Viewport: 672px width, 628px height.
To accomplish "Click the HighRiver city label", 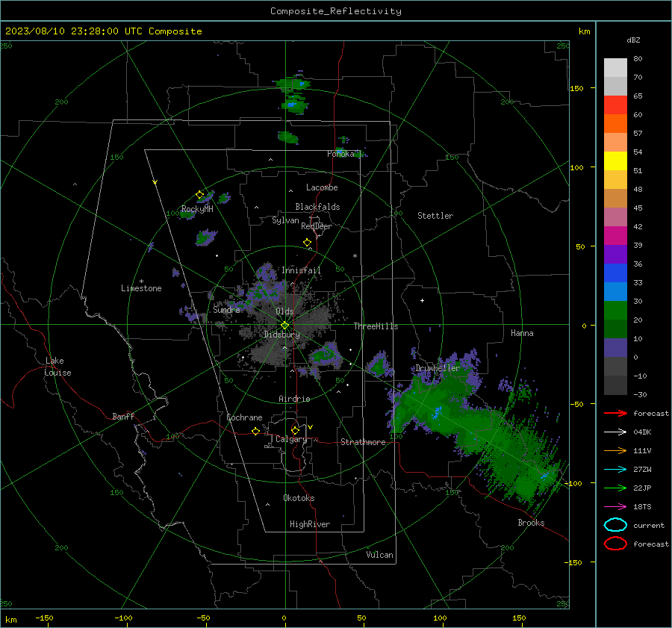I will tap(310, 524).
